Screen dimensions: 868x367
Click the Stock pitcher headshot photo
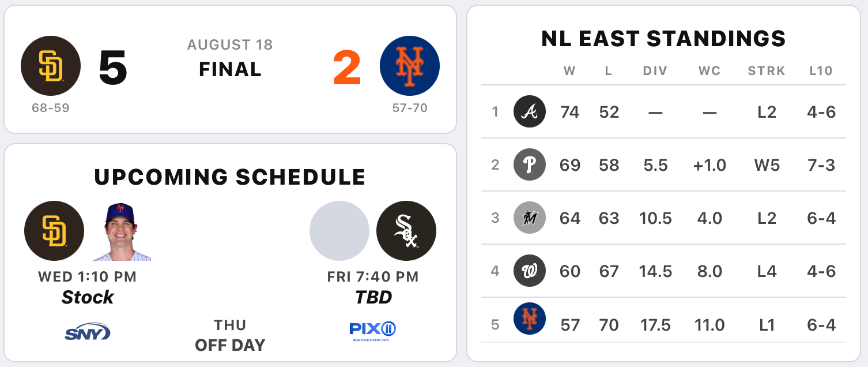click(x=122, y=231)
